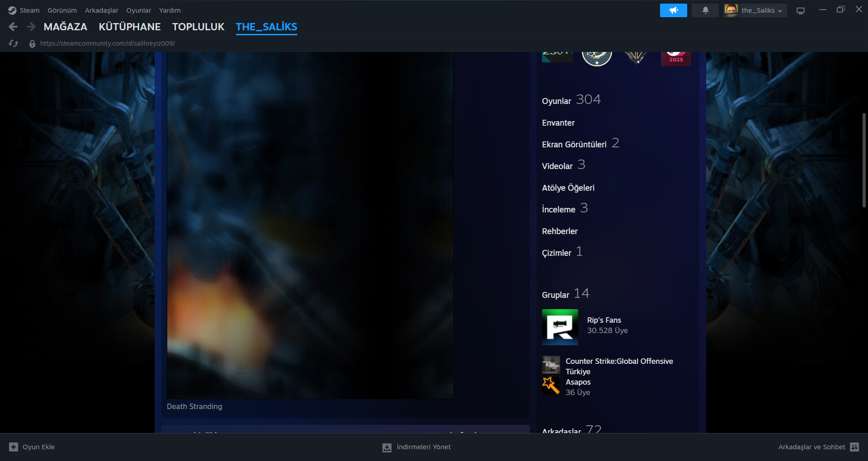Open the Oyunlar menu
Screen dimensions: 868x461
click(139, 10)
